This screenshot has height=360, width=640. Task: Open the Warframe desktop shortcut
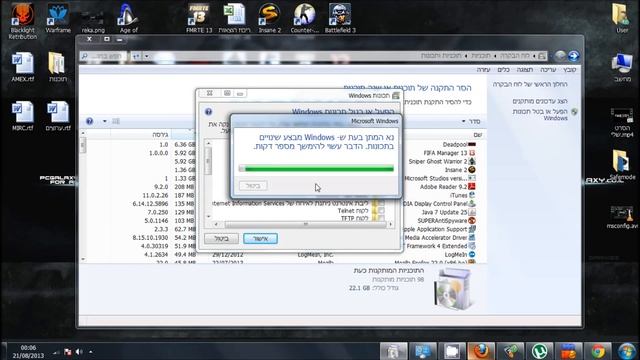click(x=58, y=18)
